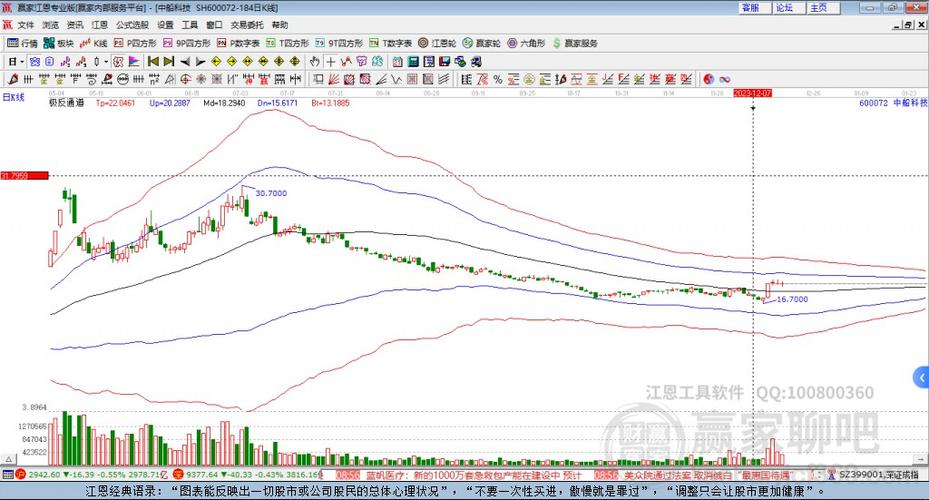Expand the candlestick style dropdown arrow
Image resolution: width=929 pixels, height=500 pixels.
click(106, 62)
